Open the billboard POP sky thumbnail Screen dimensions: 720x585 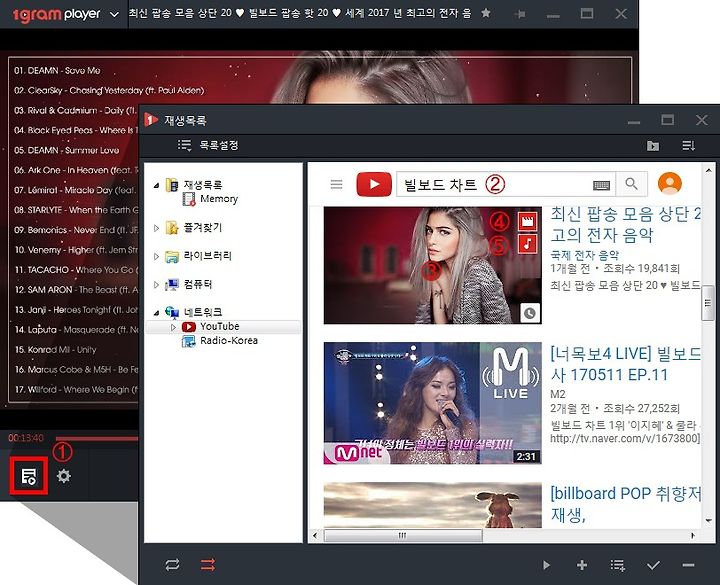point(432,505)
